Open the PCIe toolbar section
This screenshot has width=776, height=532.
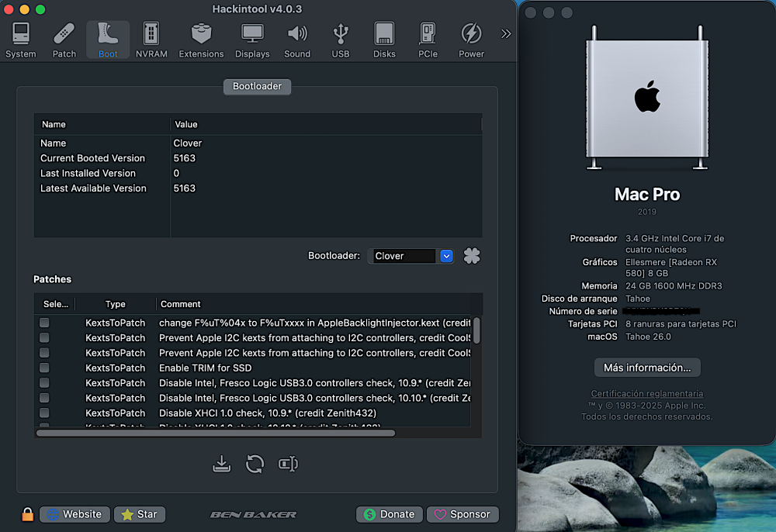coord(428,40)
